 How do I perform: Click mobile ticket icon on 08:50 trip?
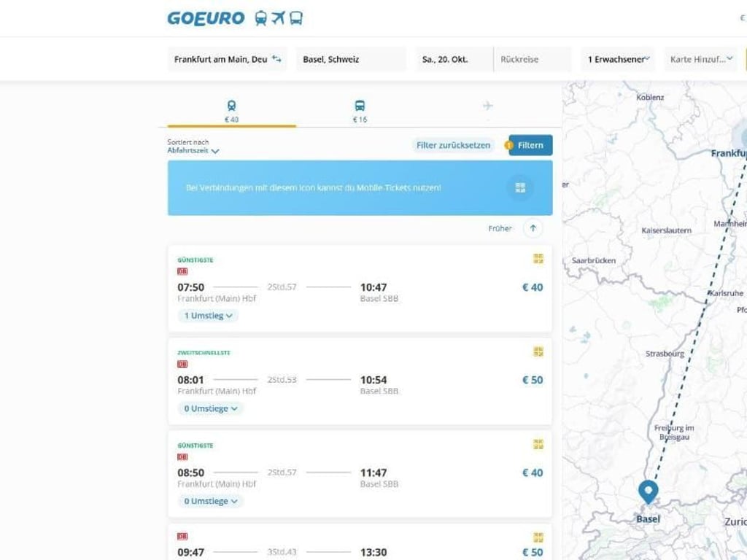(538, 444)
